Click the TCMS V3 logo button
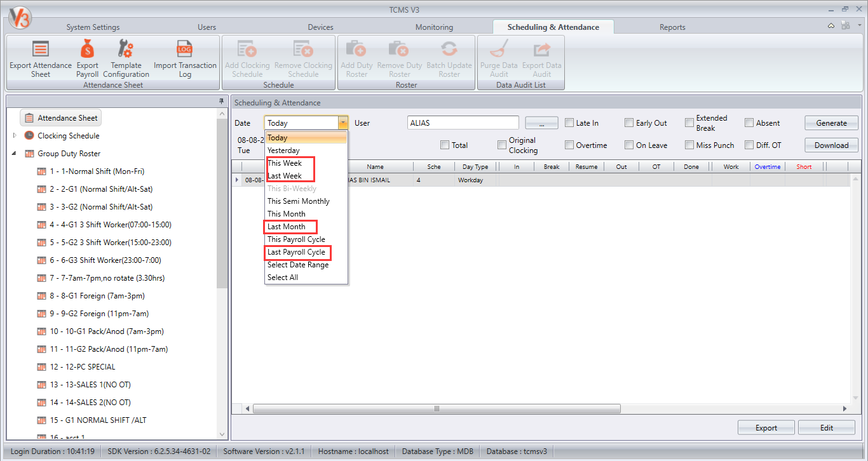 [19, 17]
